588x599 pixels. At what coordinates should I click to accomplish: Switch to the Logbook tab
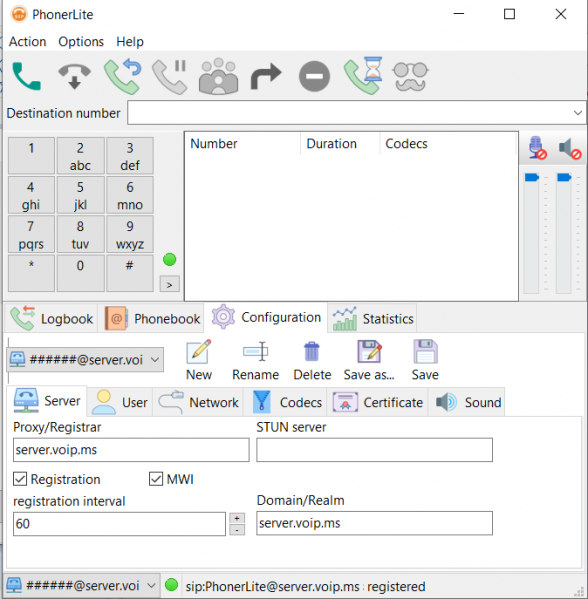[x=52, y=318]
